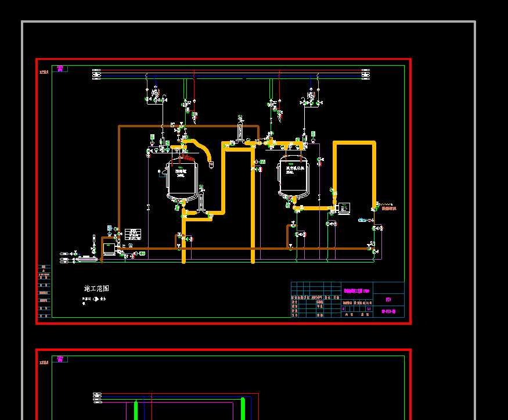This screenshot has width=508, height=420.
Task: Select the left tank vessel symbol
Action: (183, 179)
